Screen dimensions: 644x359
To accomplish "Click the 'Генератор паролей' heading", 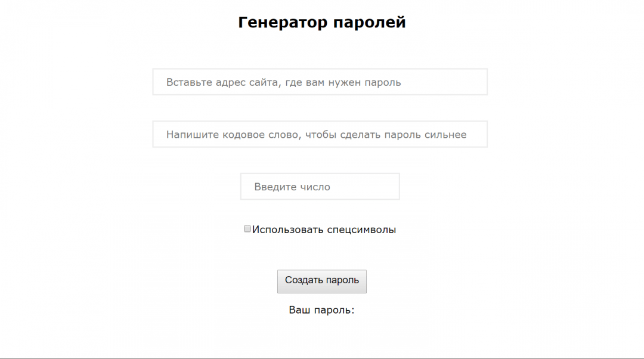I will [x=322, y=23].
